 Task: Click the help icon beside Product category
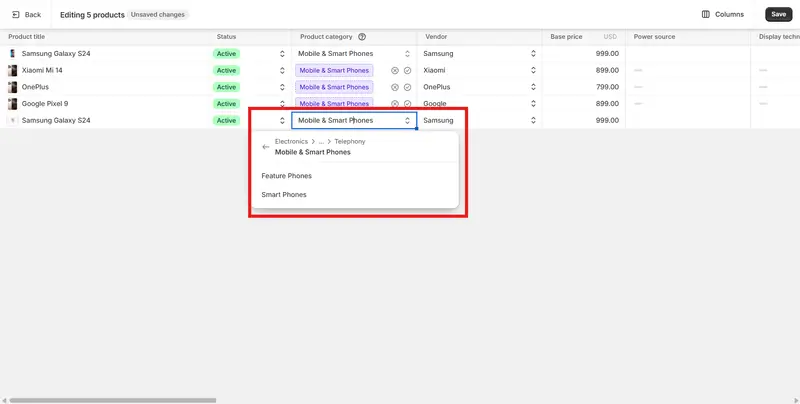[x=362, y=37]
